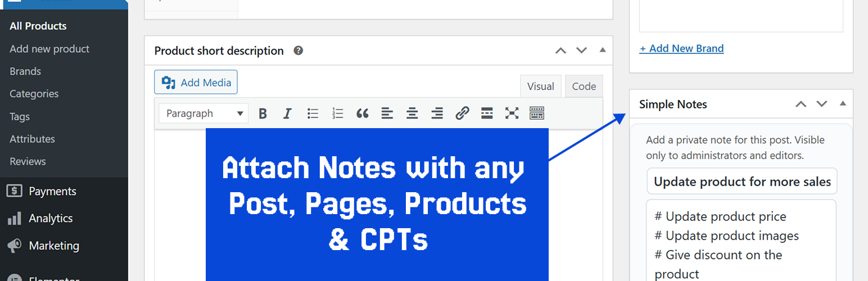Insert or edit link
The image size is (868, 281).
(x=462, y=114)
